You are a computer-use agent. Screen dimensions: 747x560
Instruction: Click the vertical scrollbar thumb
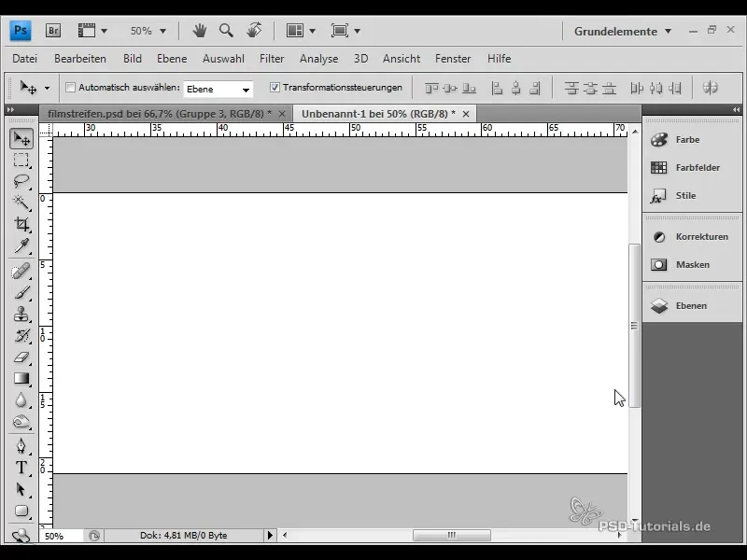[634, 326]
